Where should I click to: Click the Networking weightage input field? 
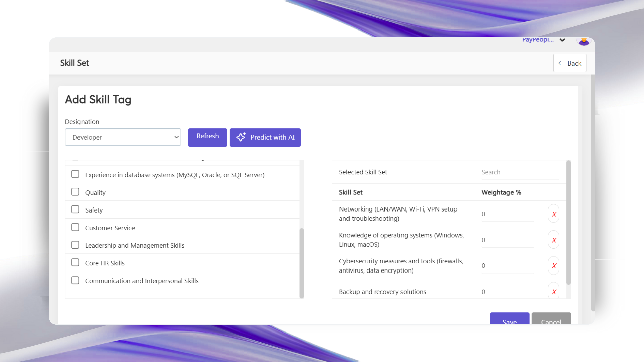pyautogui.click(x=507, y=214)
